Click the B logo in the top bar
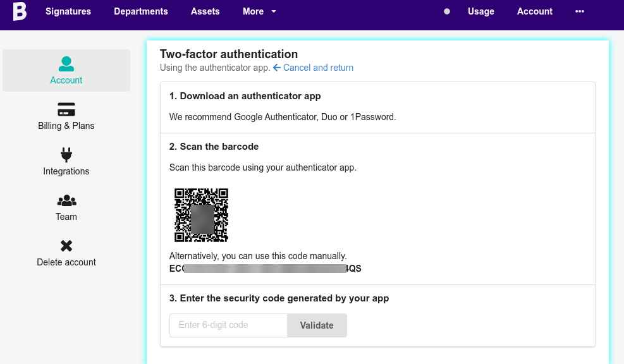The width and height of the screenshot is (624, 364). coord(20,11)
